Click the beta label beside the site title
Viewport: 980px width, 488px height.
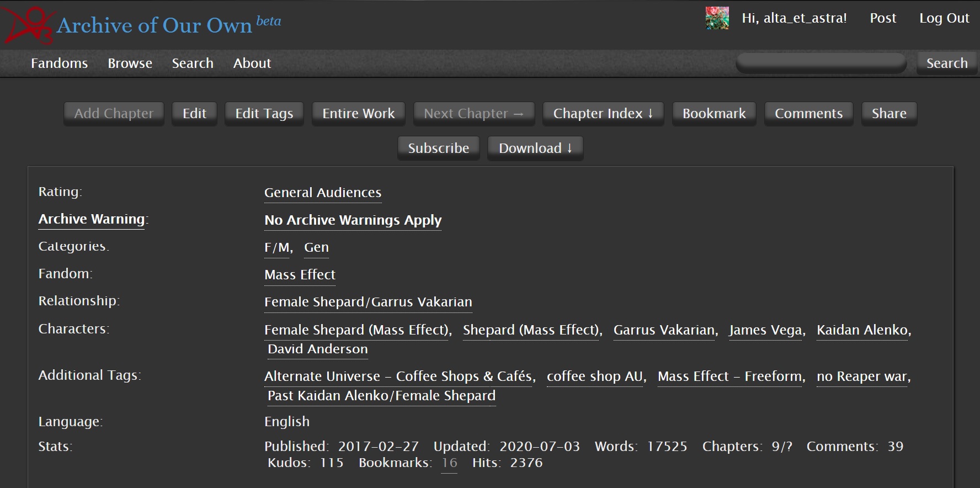click(x=269, y=22)
